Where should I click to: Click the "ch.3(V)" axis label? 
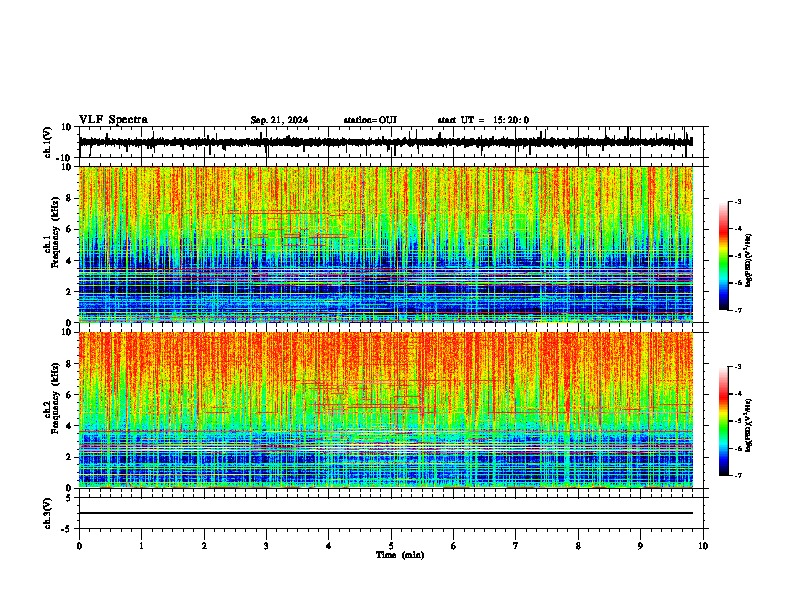click(x=48, y=513)
